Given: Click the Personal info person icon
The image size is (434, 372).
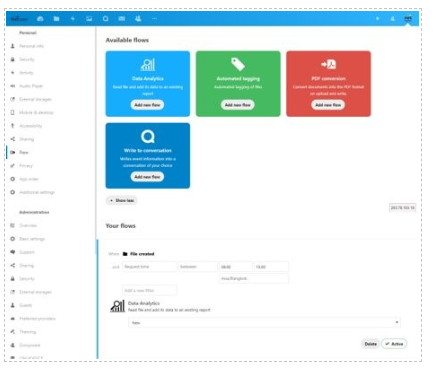Looking at the screenshot, I should (13, 46).
